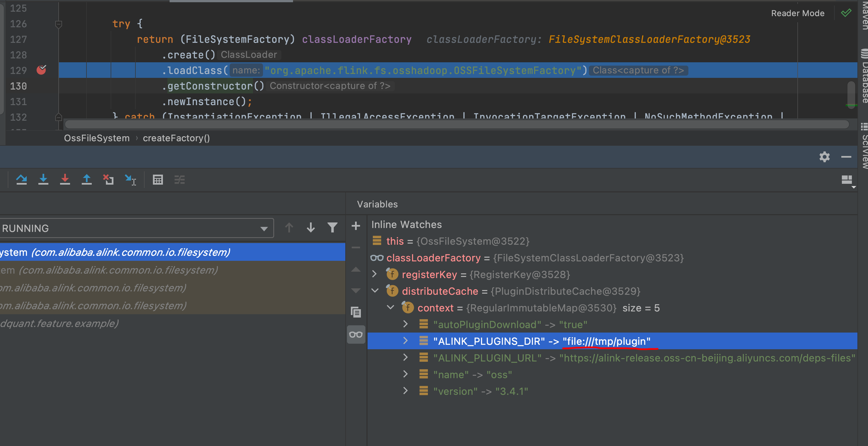
Task: Click the Restore Layout icon
Action: click(847, 181)
